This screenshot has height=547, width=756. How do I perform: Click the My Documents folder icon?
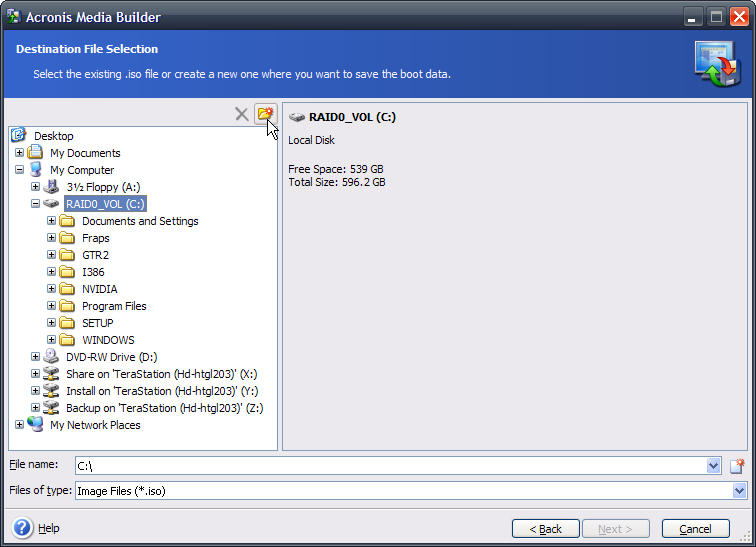coord(35,152)
